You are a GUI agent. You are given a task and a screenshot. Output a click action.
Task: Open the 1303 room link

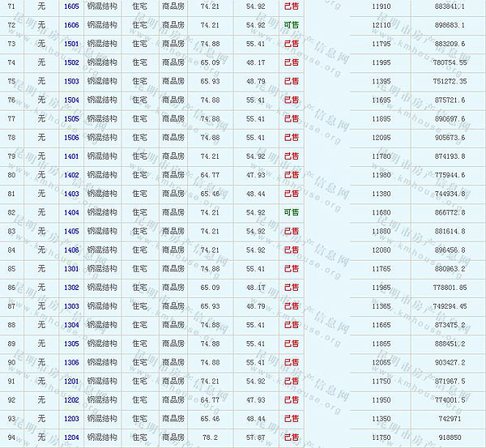pyautogui.click(x=71, y=306)
